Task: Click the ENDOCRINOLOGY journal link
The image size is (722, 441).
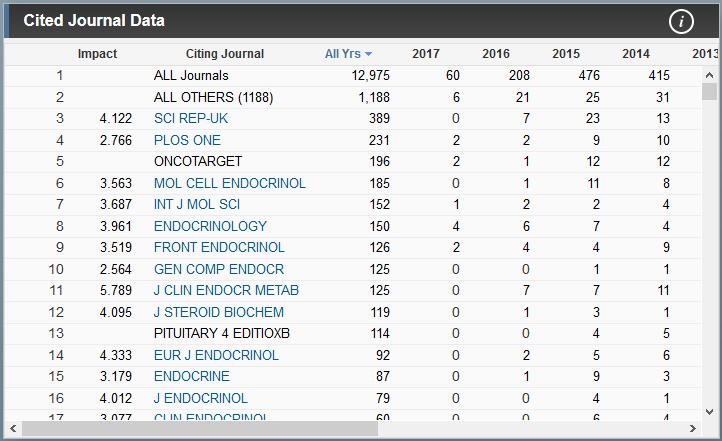Action: pyautogui.click(x=210, y=227)
